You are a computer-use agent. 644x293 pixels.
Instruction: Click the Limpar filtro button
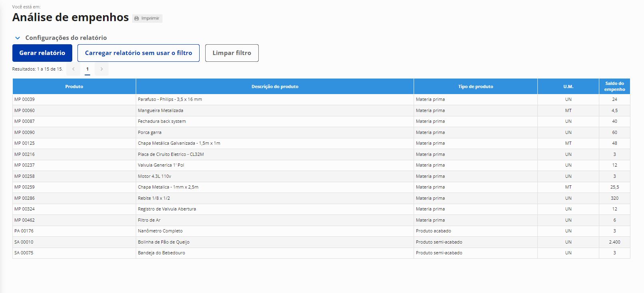pos(232,53)
